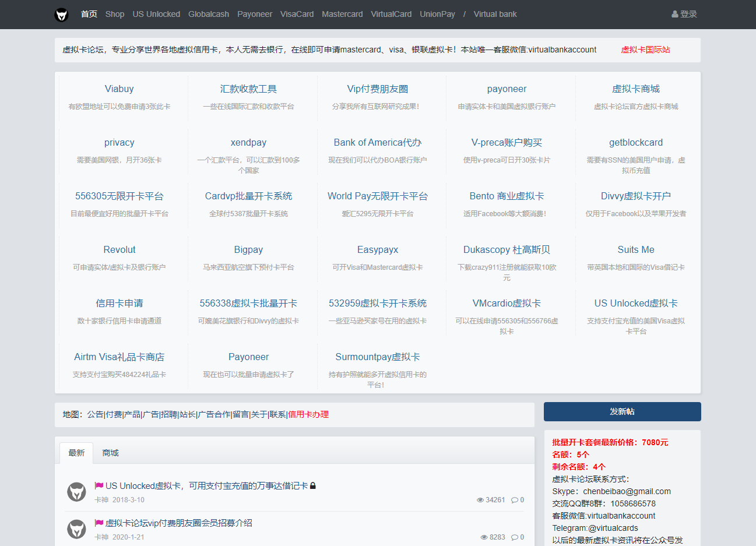Open post US Unlocked虚拟卡，可用支付宝充值
The image size is (756, 546).
click(x=207, y=485)
